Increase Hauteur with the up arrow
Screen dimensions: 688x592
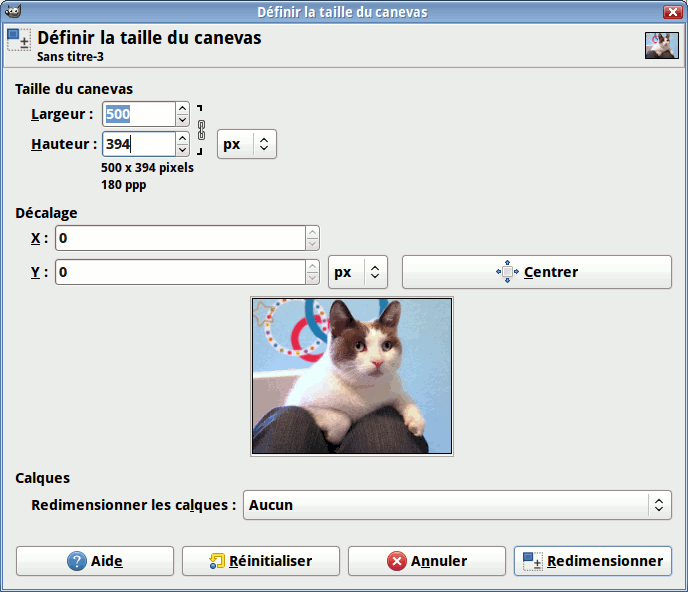tap(182, 138)
